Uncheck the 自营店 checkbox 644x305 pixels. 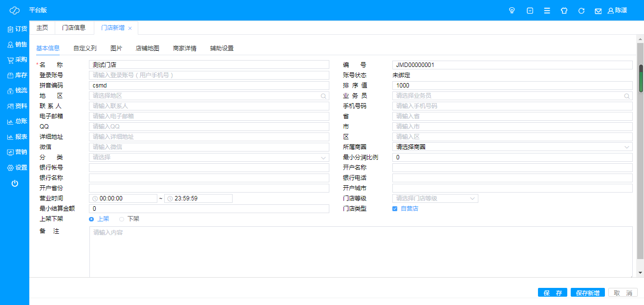click(395, 209)
